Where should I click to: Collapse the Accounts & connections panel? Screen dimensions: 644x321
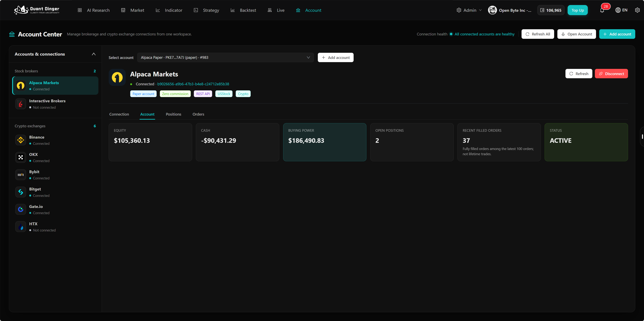[94, 54]
